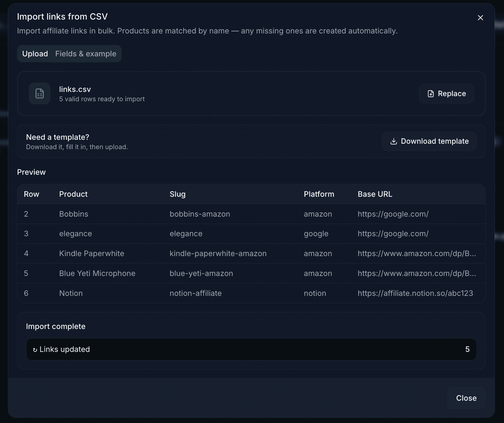Click the X icon to dismiss the dialog

point(480,17)
